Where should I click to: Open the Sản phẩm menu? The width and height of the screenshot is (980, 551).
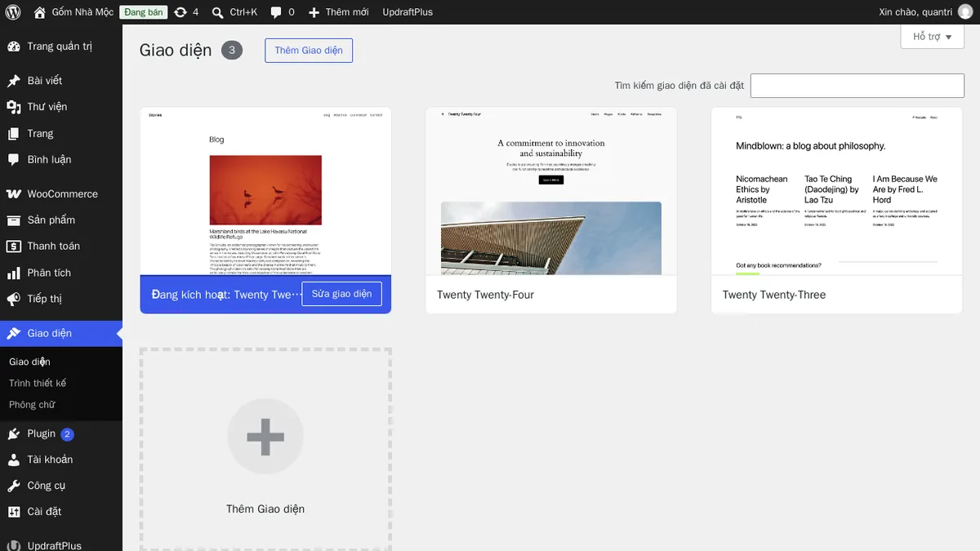coord(61,220)
